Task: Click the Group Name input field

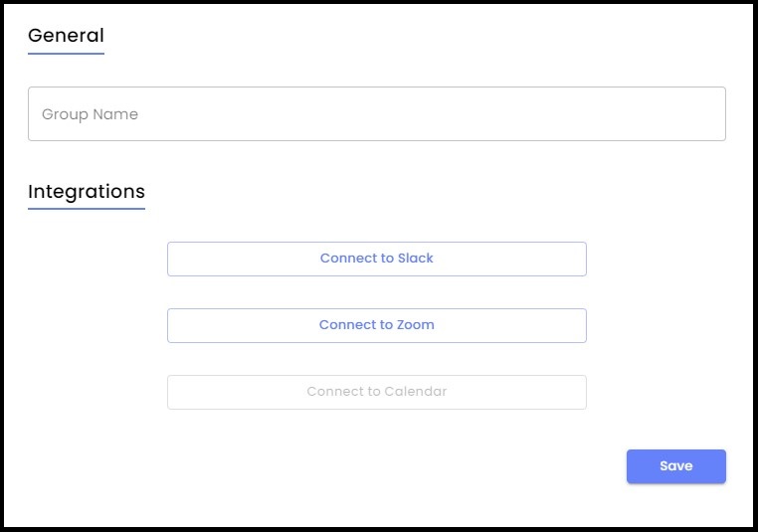Action: [x=377, y=113]
